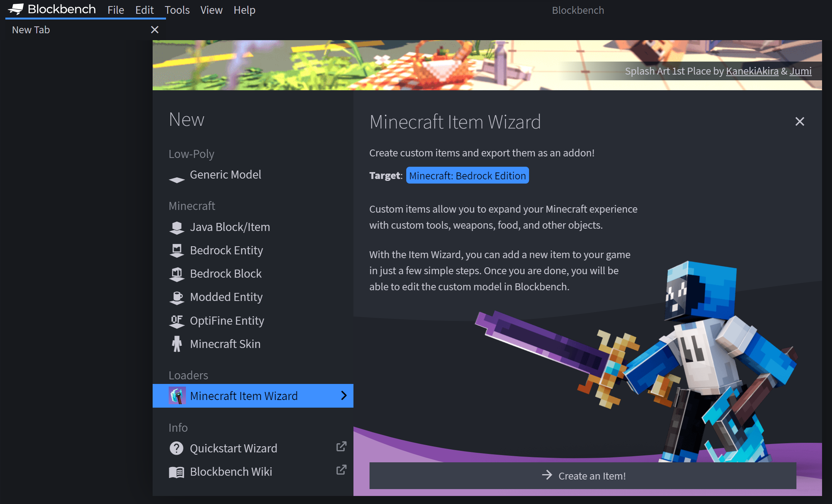Click the Minecraft category header

192,206
